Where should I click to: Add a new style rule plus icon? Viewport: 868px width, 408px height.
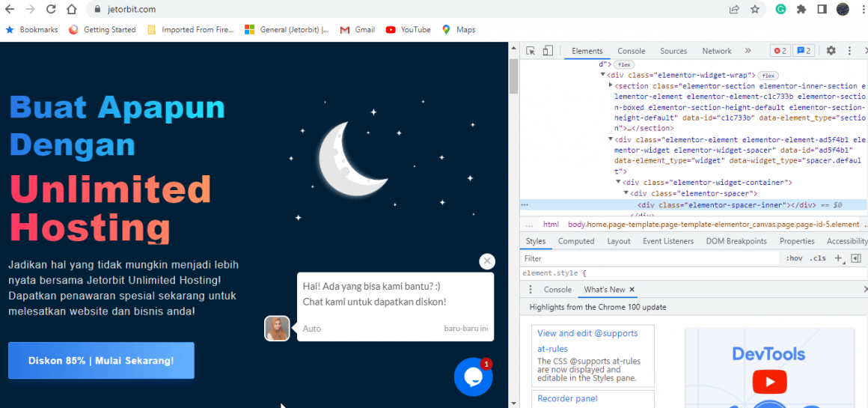point(838,258)
